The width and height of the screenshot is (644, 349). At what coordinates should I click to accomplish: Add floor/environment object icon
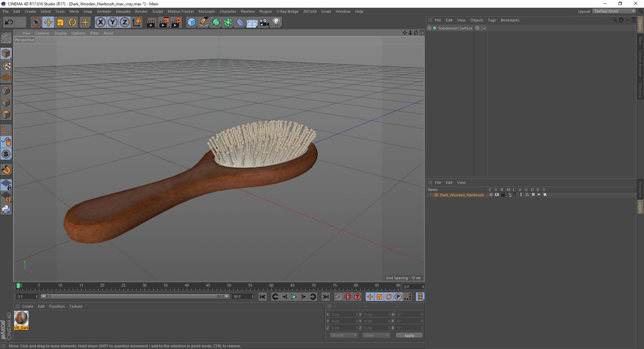pos(252,22)
